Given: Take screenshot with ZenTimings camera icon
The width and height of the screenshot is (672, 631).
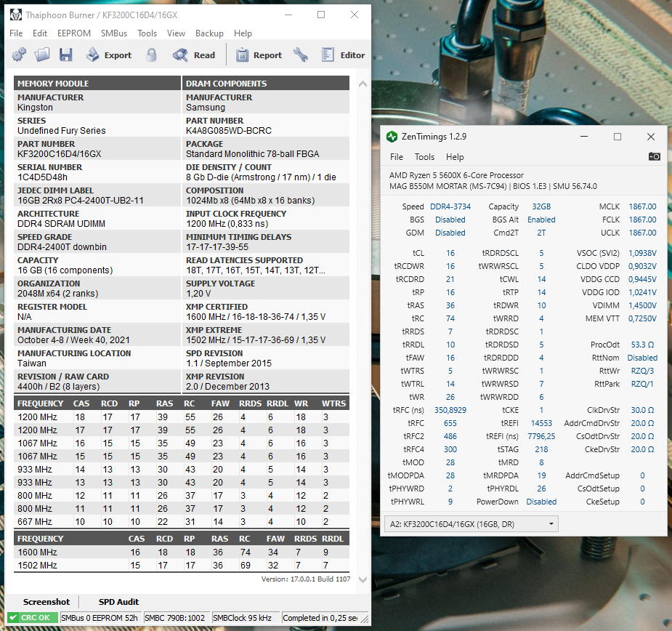Looking at the screenshot, I should coord(654,156).
